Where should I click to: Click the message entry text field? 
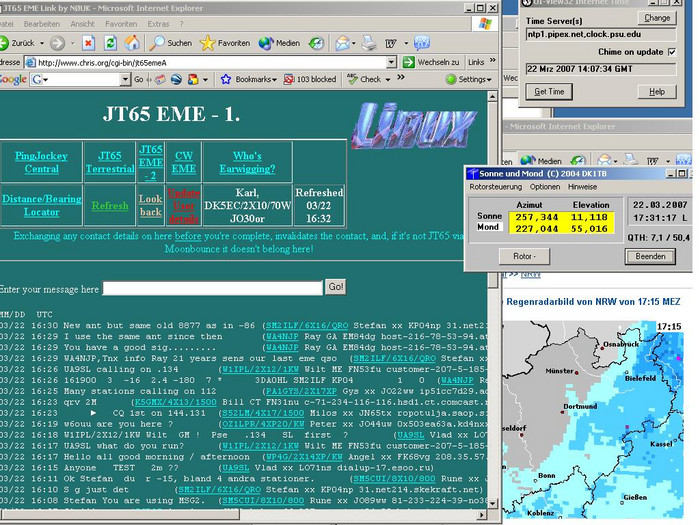(211, 288)
